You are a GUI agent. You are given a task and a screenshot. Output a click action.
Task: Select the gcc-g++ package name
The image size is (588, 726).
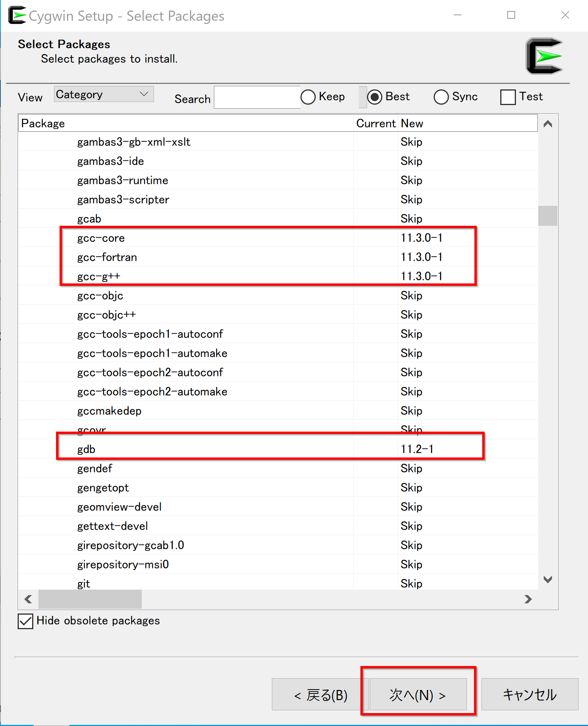click(98, 276)
